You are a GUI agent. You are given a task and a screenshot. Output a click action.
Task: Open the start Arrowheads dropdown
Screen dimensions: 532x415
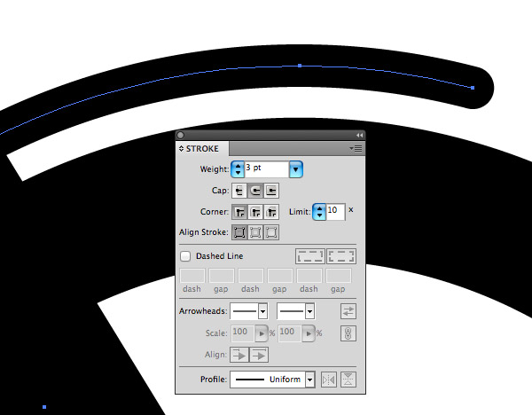tap(262, 311)
